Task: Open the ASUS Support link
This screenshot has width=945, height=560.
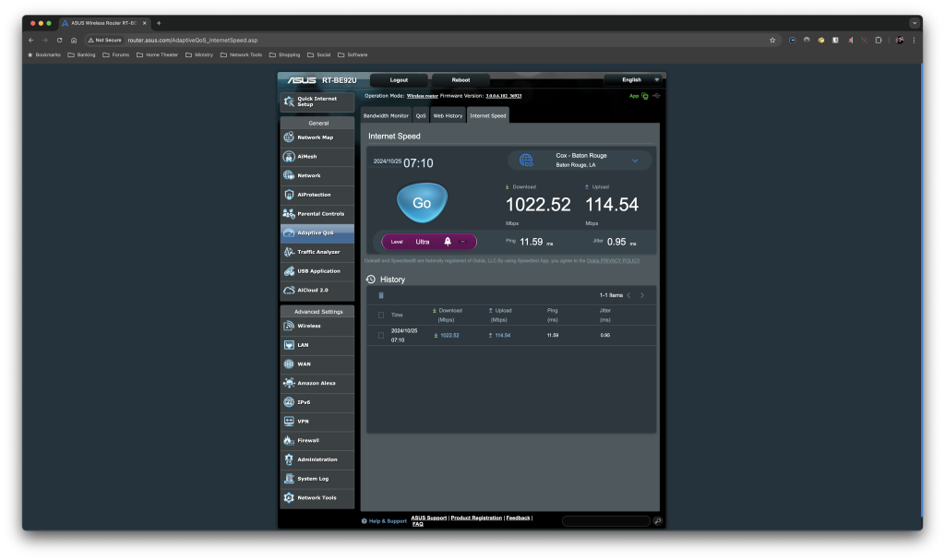Action: (429, 518)
